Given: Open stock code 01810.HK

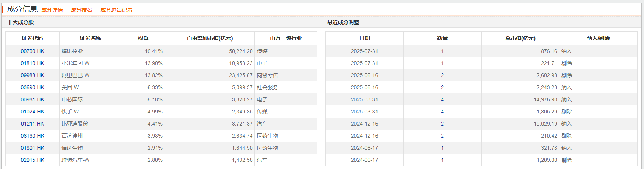Looking at the screenshot, I should tap(33, 63).
